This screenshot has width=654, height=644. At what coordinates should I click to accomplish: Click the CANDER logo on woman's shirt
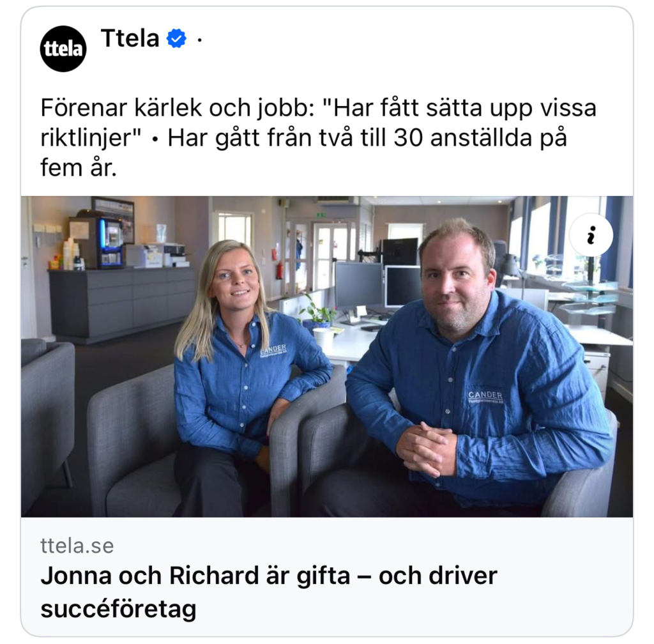pos(273,350)
